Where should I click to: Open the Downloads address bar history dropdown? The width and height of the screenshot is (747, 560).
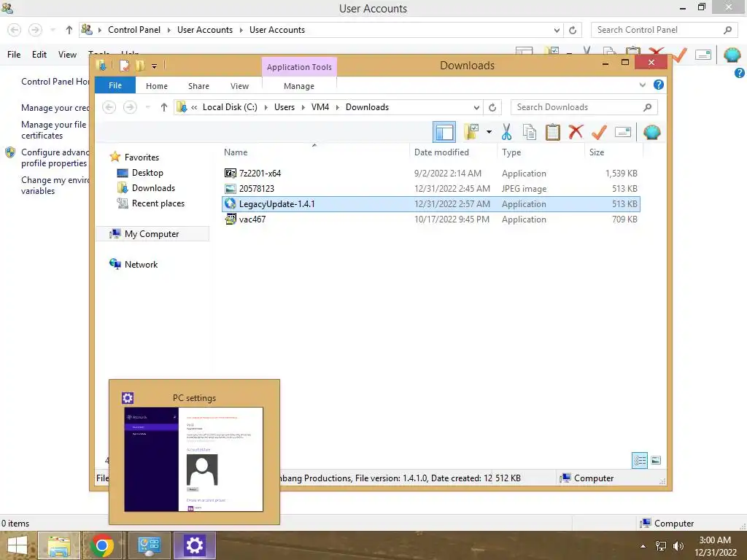point(476,107)
